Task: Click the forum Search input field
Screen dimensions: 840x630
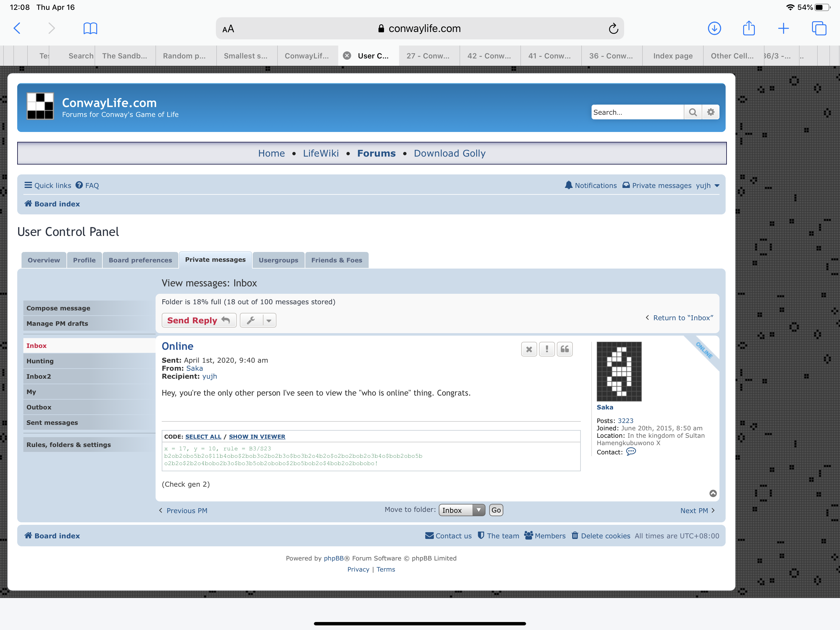Action: point(638,112)
